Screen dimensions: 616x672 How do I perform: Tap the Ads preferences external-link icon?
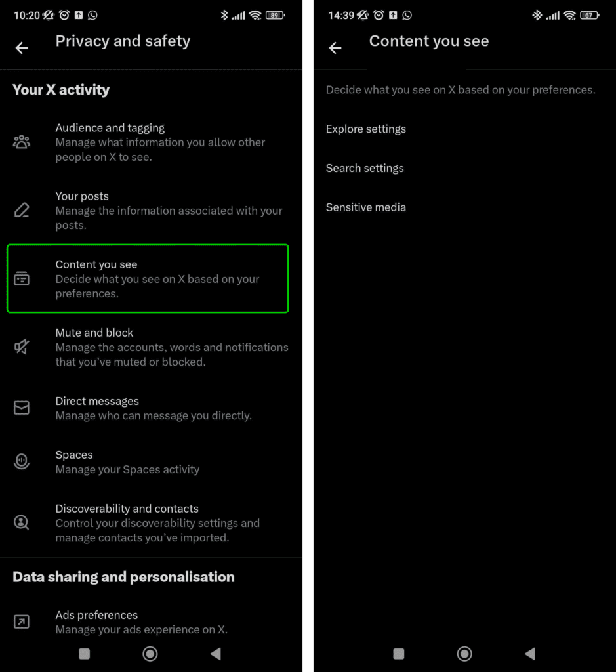pyautogui.click(x=22, y=621)
